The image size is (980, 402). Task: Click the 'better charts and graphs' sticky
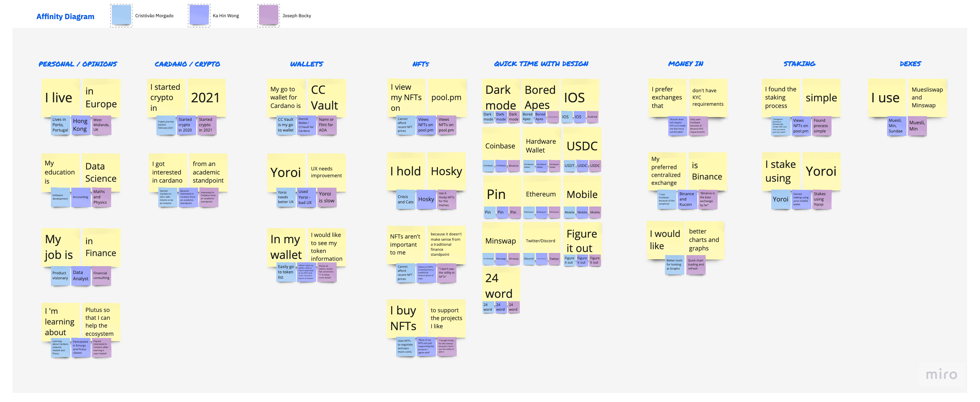704,240
